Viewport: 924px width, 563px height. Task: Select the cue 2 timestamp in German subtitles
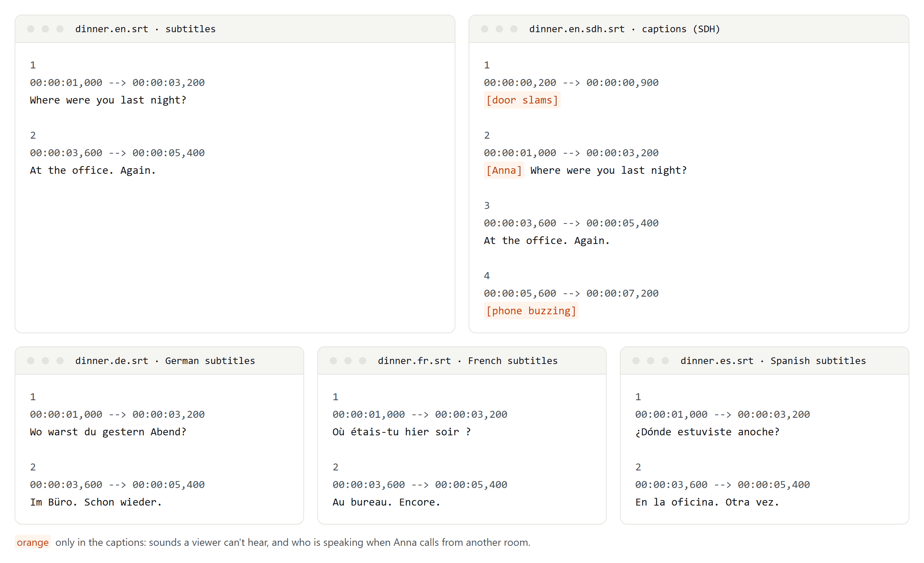(117, 485)
